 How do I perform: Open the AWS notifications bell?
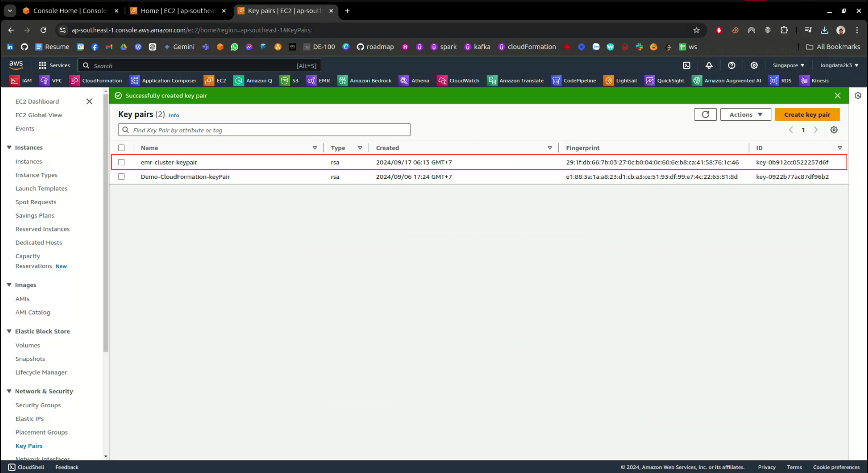coord(709,65)
